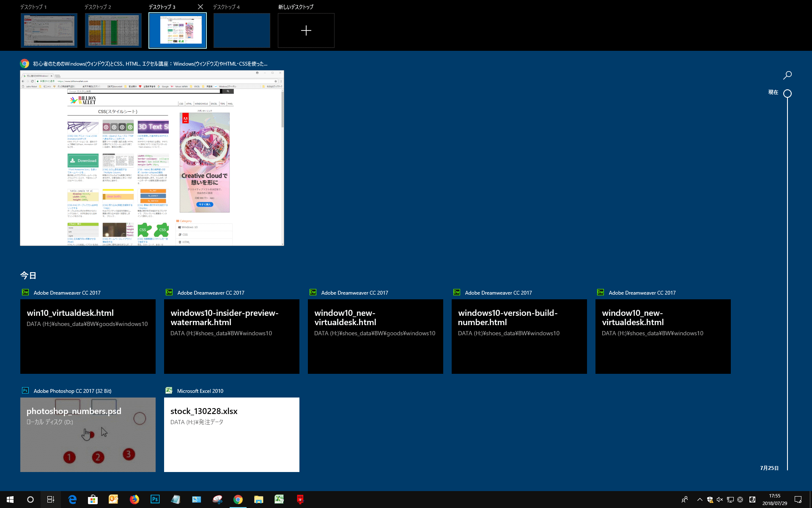Click the Photoshop icon above photoshop_numbers.psd
The height and width of the screenshot is (508, 812).
tap(25, 391)
